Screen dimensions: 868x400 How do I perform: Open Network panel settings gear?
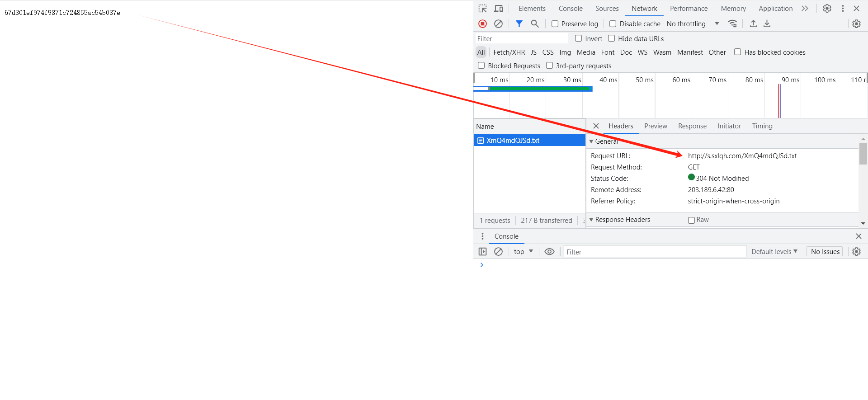pyautogui.click(x=856, y=24)
